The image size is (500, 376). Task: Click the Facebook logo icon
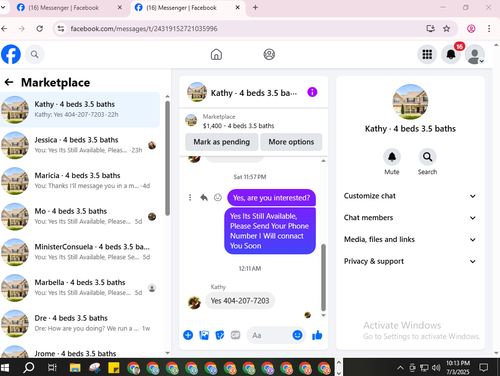11,54
